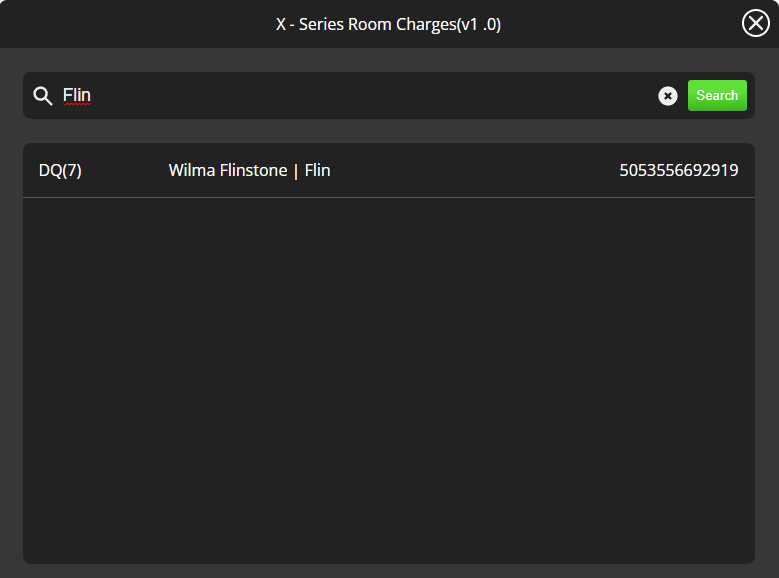Run the search for Flin
Viewport: 779px width, 578px height.
(717, 96)
